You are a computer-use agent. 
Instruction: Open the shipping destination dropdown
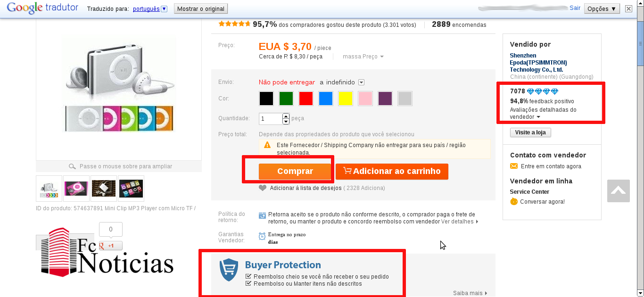point(361,82)
